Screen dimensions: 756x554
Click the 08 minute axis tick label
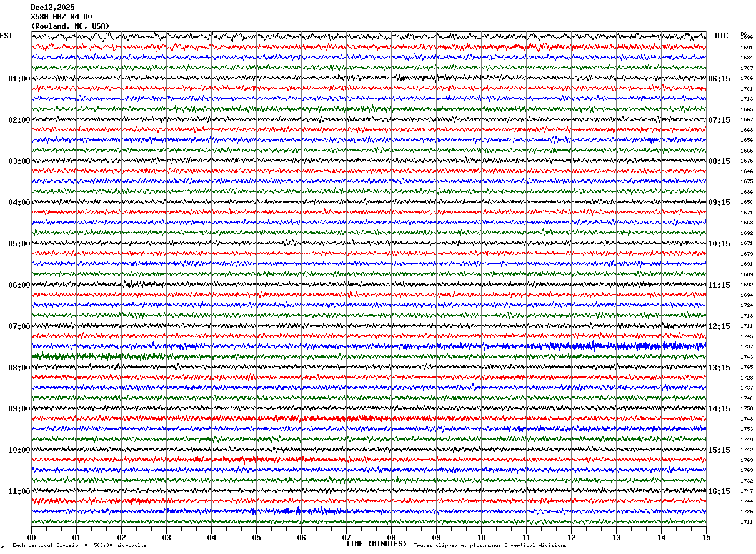tap(391, 537)
